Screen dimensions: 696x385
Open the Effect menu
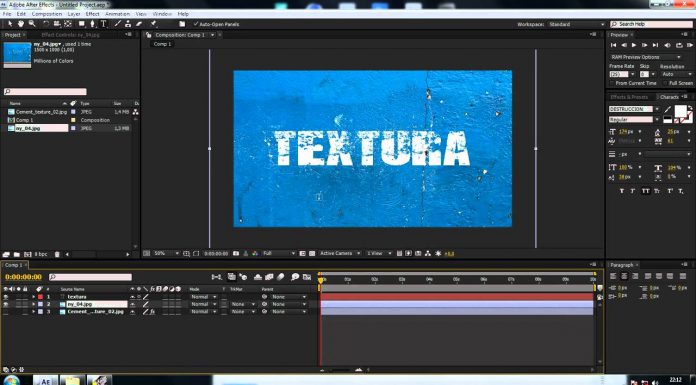pyautogui.click(x=92, y=14)
